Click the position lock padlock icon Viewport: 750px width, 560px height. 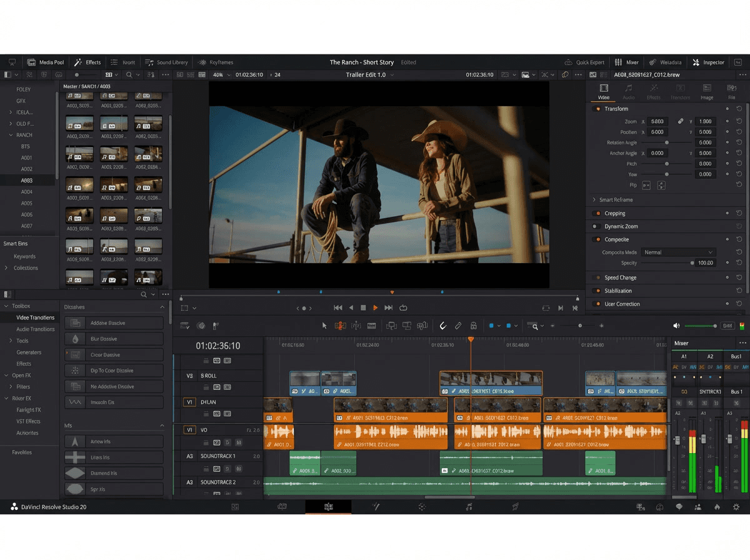474,326
